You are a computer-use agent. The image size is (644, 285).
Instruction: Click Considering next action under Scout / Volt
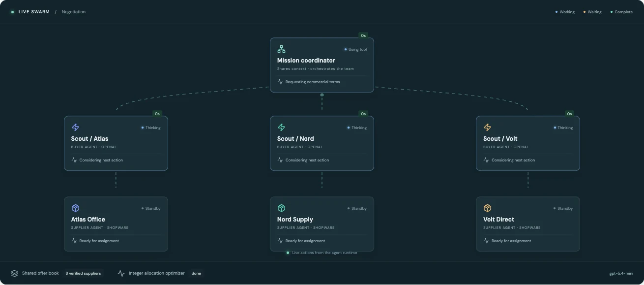[513, 160]
